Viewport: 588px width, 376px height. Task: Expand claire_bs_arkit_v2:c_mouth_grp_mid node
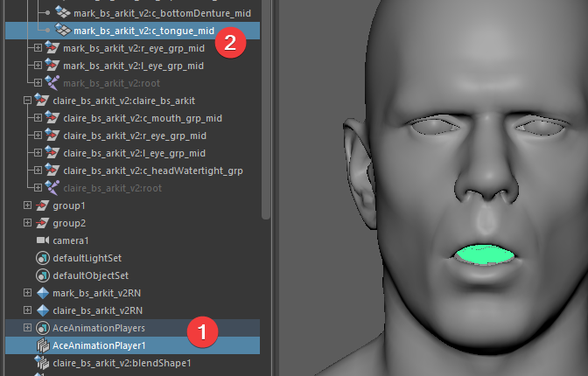(38, 118)
